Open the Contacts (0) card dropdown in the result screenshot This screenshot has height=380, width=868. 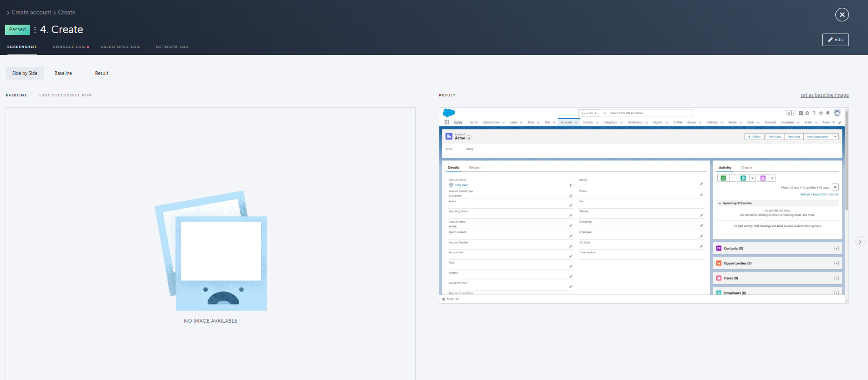[836, 249]
